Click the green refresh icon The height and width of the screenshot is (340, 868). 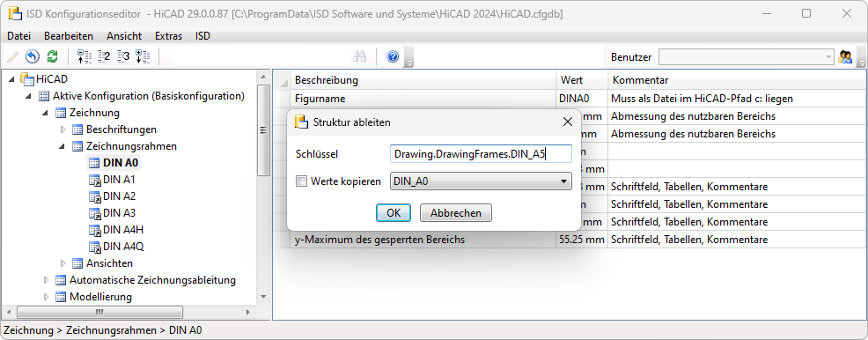53,56
